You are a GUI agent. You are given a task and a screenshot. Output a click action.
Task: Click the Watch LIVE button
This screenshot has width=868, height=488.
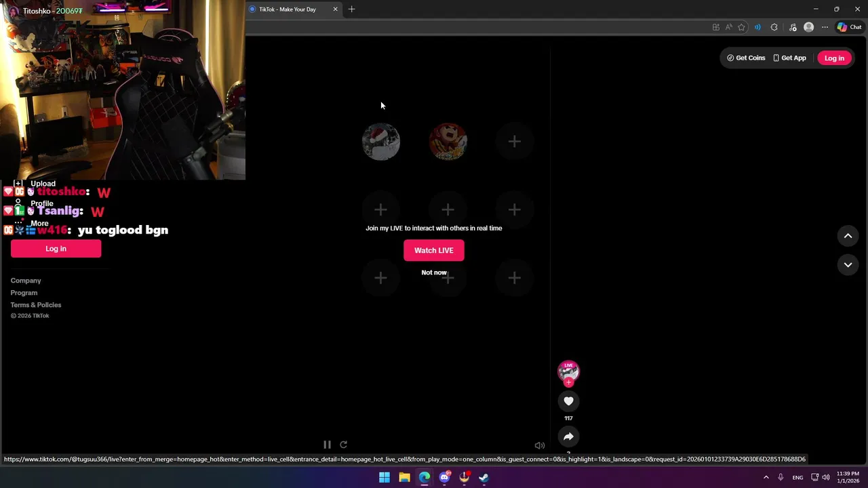[x=434, y=250]
